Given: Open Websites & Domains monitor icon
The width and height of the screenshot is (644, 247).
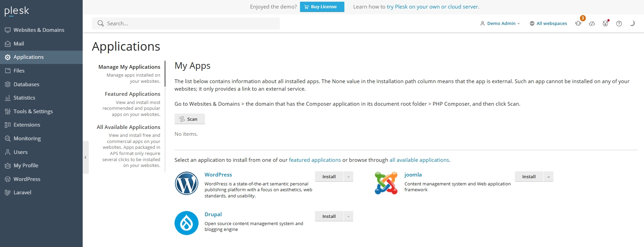Looking at the screenshot, I should (x=8, y=30).
